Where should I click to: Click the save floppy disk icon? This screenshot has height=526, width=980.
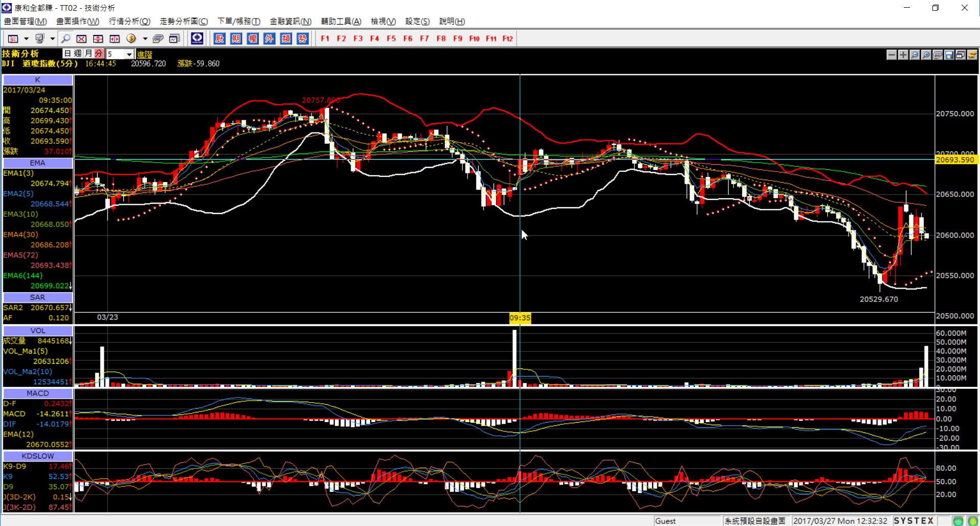(x=949, y=55)
